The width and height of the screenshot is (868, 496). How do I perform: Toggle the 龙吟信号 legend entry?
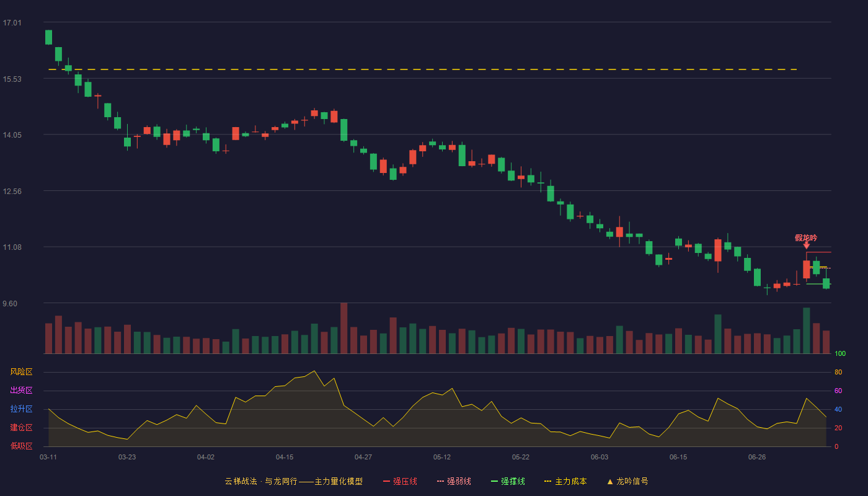[x=627, y=481]
